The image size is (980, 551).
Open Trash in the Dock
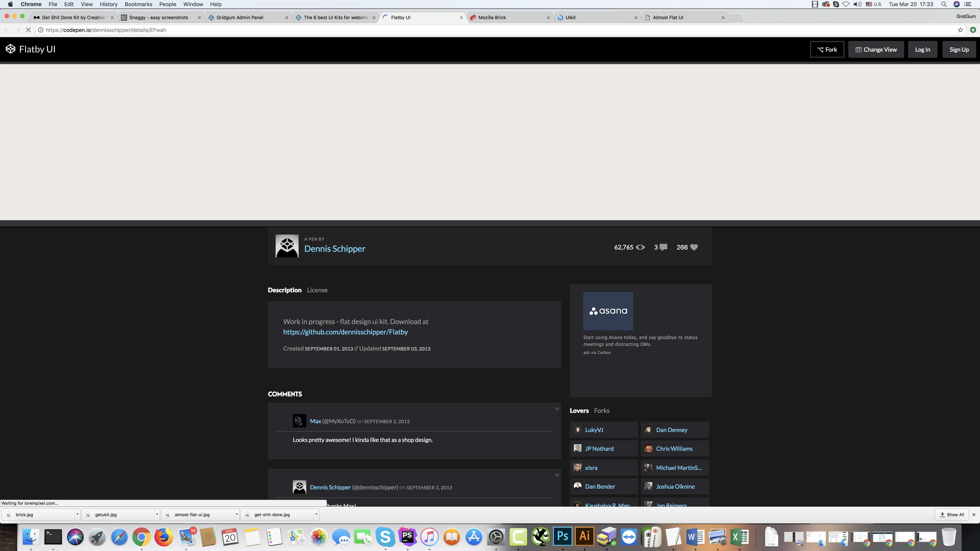pyautogui.click(x=949, y=537)
